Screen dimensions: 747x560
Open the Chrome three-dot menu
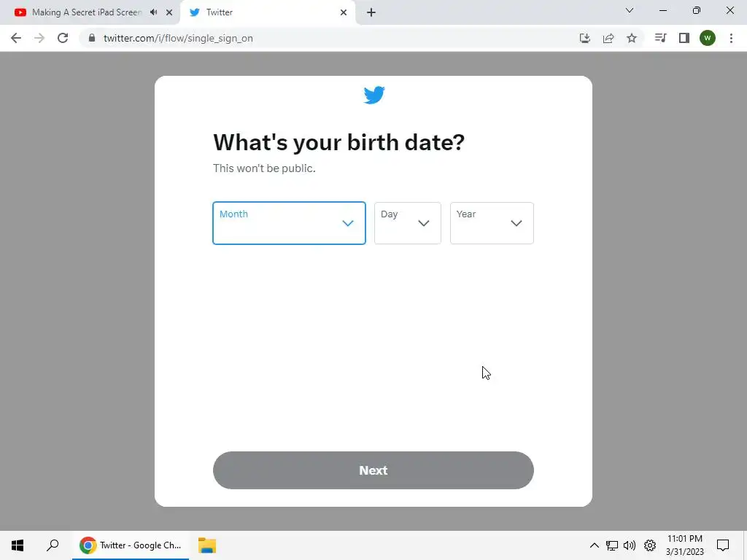[731, 38]
